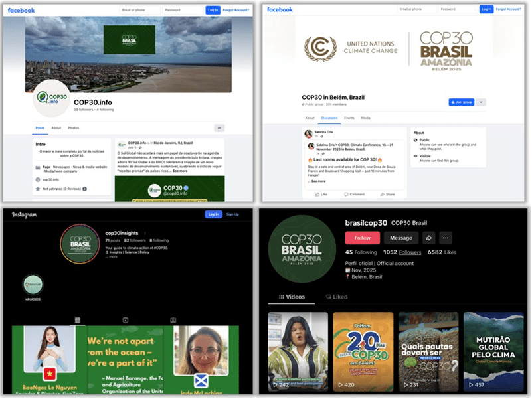Click the Join group button

463,103
